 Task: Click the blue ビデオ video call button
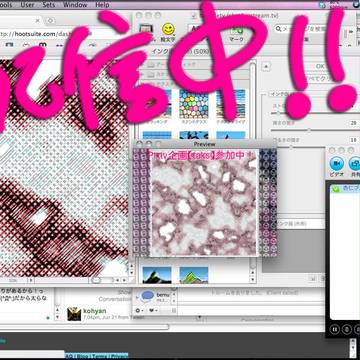tap(336, 164)
